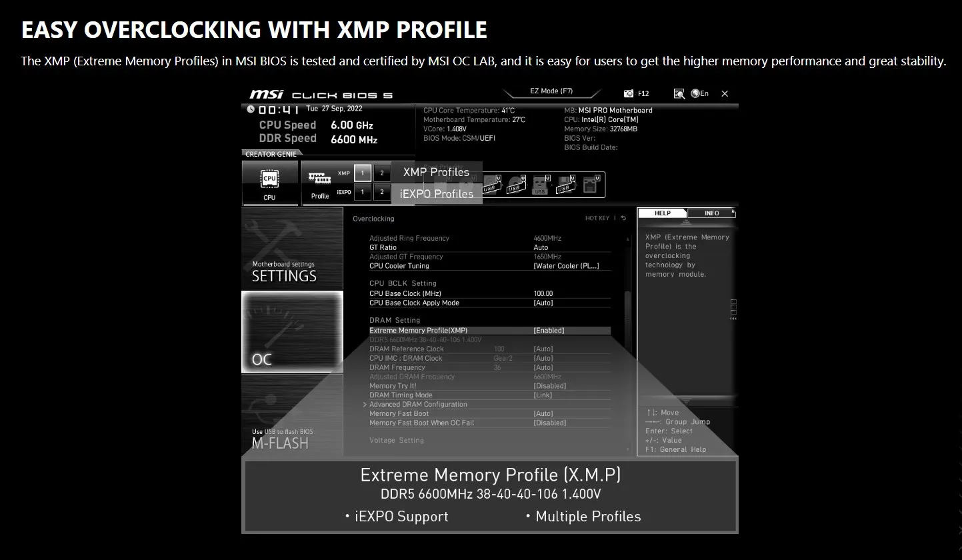
Task: Click the Motherboard Temperature readout
Action: (x=475, y=120)
